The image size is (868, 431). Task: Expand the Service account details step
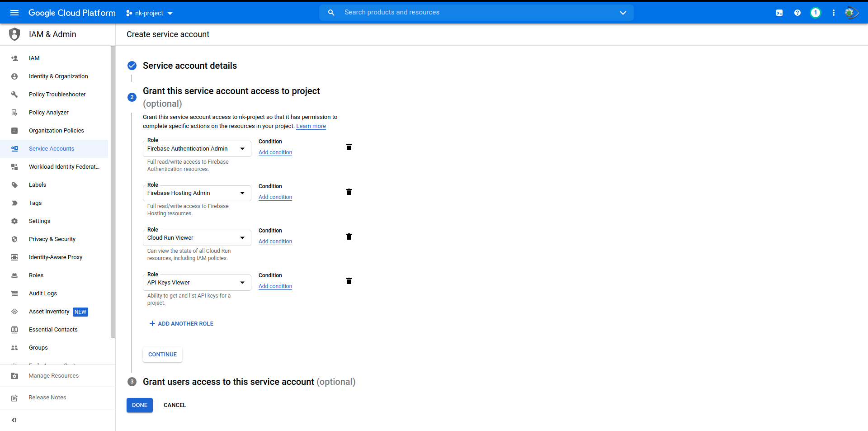[x=190, y=66]
